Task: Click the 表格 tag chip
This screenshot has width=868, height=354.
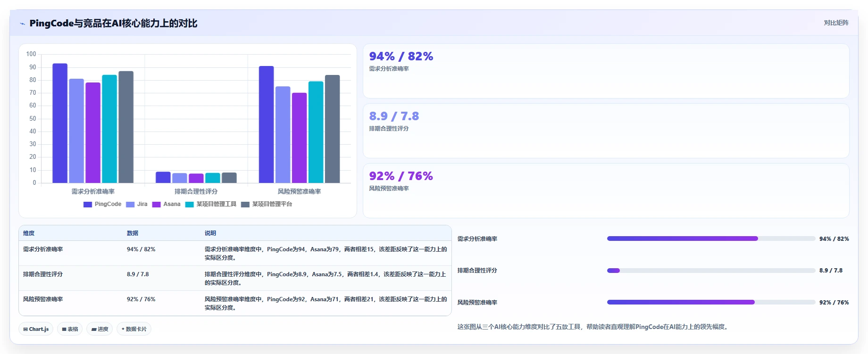Action: coord(70,329)
